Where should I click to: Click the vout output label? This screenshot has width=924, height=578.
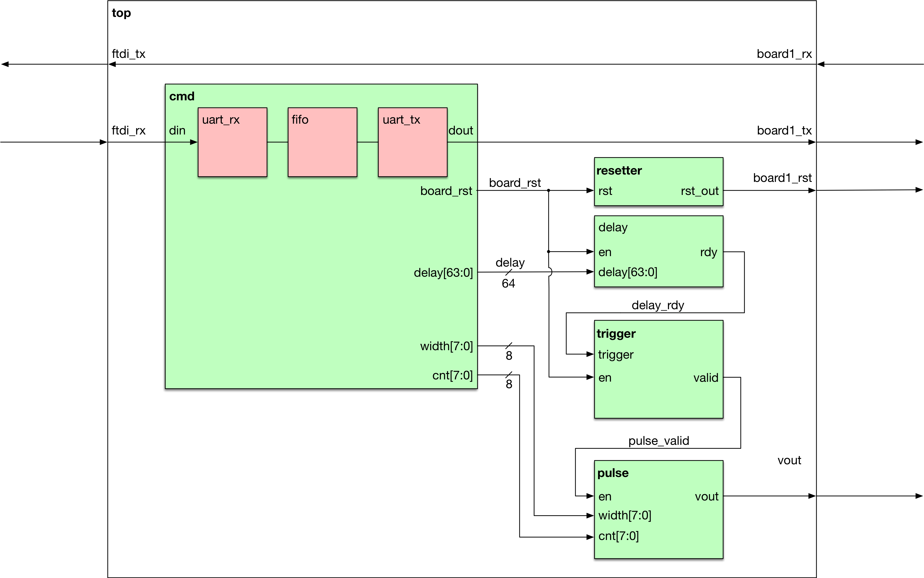pos(790,461)
